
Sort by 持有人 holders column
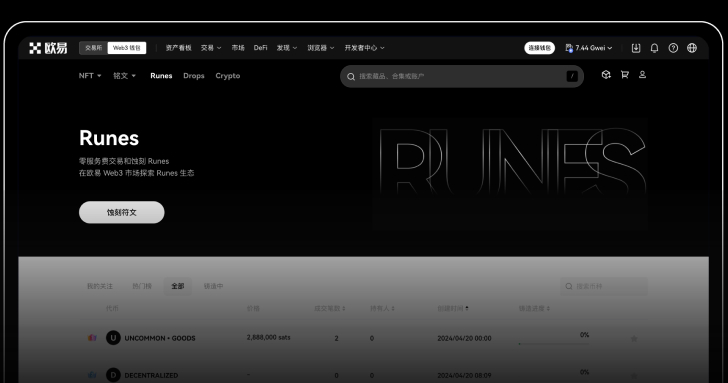click(x=382, y=308)
